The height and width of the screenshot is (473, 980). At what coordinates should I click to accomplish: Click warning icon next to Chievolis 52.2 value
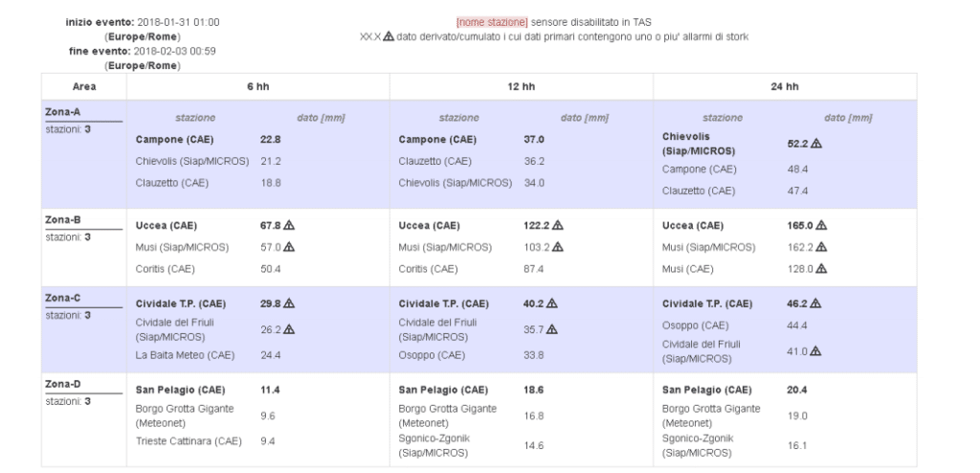click(x=816, y=145)
